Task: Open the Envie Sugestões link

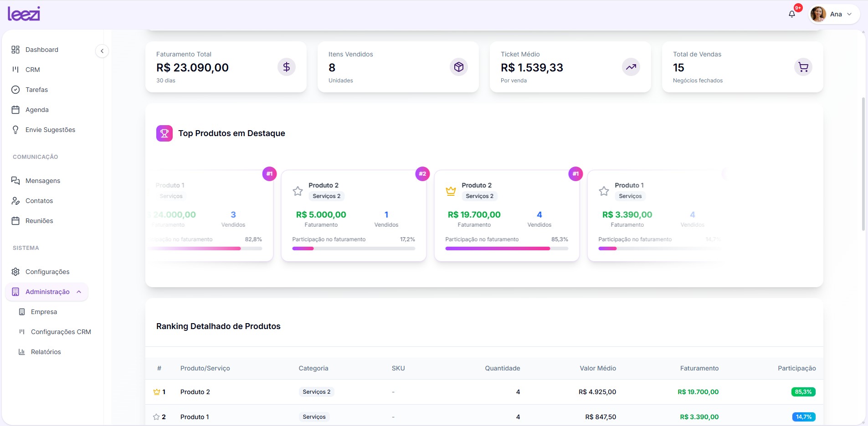Action: click(x=50, y=130)
